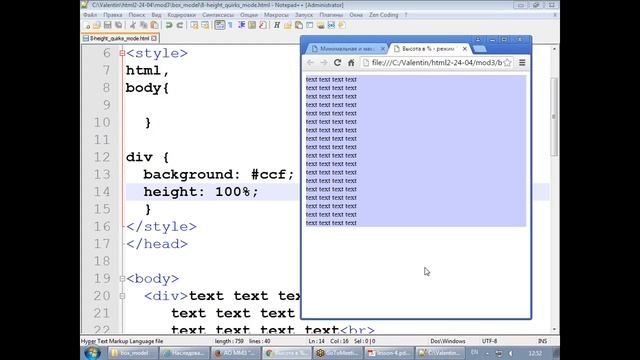Click the '</head>' tag on line 17
640x360 pixels.
157,244
